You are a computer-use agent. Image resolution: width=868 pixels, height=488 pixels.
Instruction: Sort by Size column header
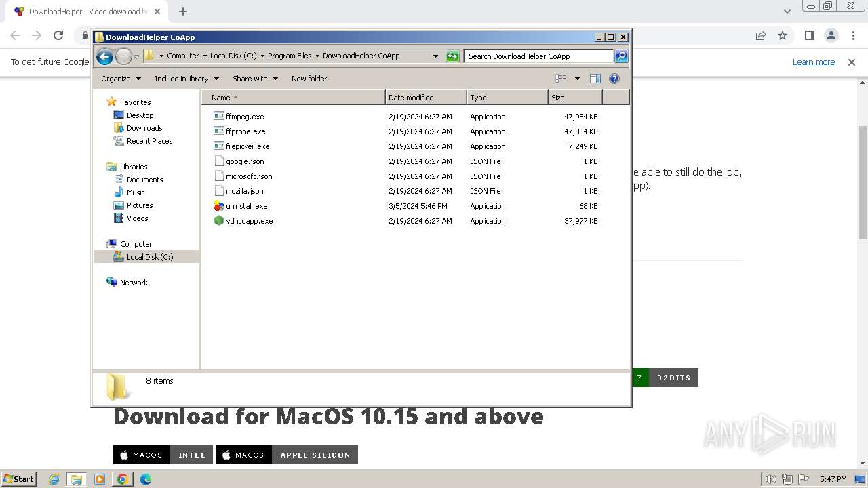pyautogui.click(x=575, y=98)
